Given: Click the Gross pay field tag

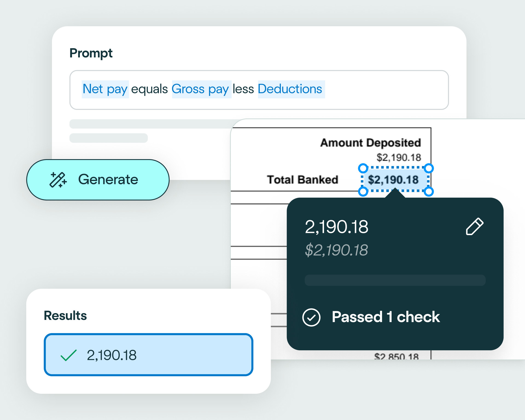Looking at the screenshot, I should click(201, 89).
